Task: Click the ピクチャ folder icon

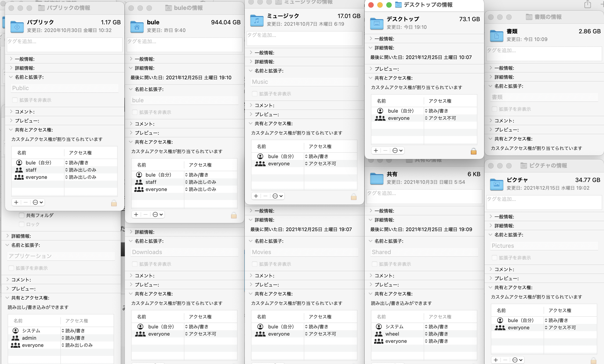Action: tap(496, 184)
